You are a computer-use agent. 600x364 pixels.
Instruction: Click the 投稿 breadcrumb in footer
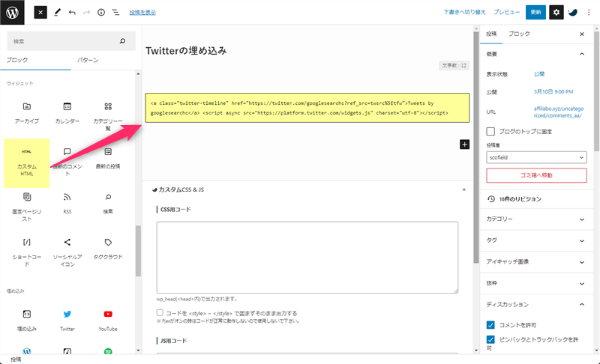click(x=16, y=360)
